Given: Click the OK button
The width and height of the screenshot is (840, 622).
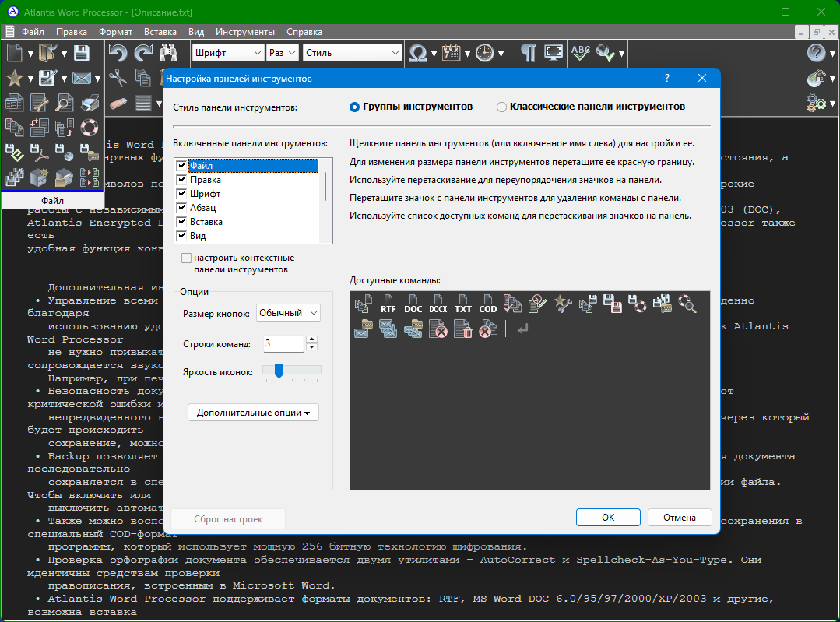Looking at the screenshot, I should (x=608, y=518).
